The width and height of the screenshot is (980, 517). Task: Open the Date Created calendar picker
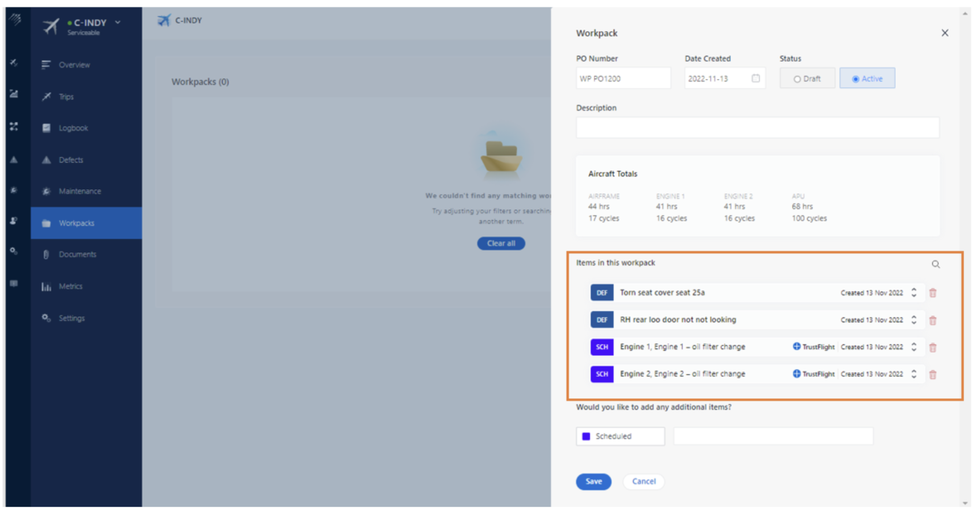point(755,78)
